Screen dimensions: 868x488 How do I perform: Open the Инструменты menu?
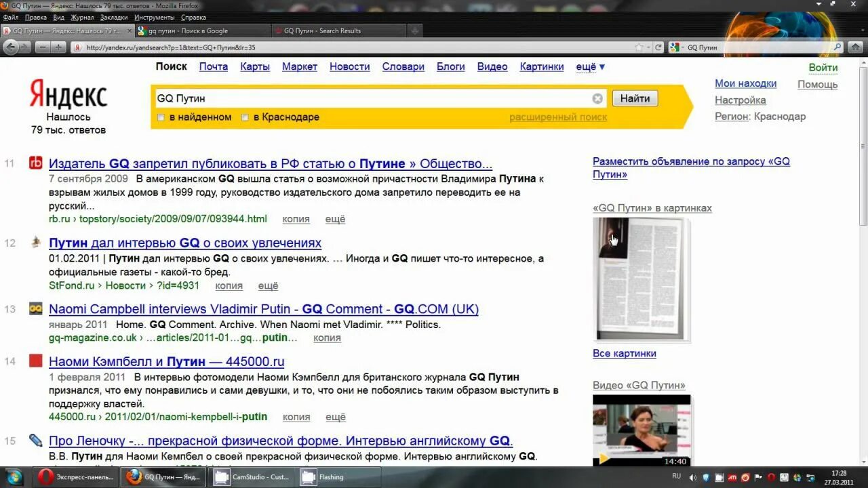click(154, 17)
